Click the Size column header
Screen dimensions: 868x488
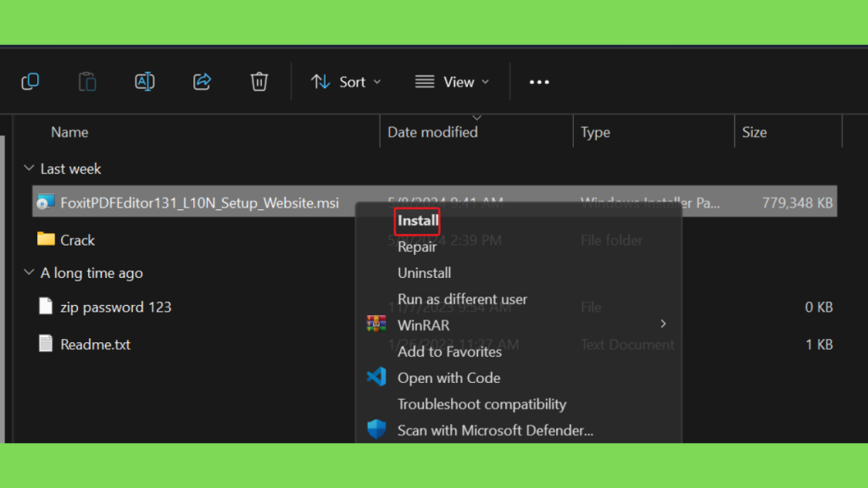pyautogui.click(x=754, y=132)
